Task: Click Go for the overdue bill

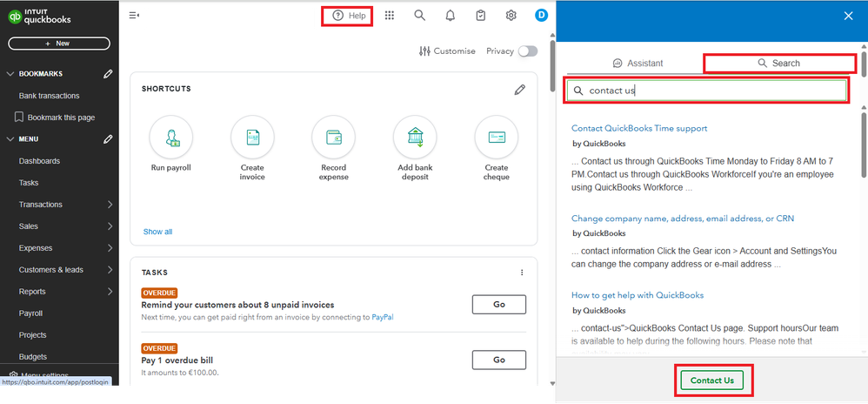Action: [x=499, y=360]
